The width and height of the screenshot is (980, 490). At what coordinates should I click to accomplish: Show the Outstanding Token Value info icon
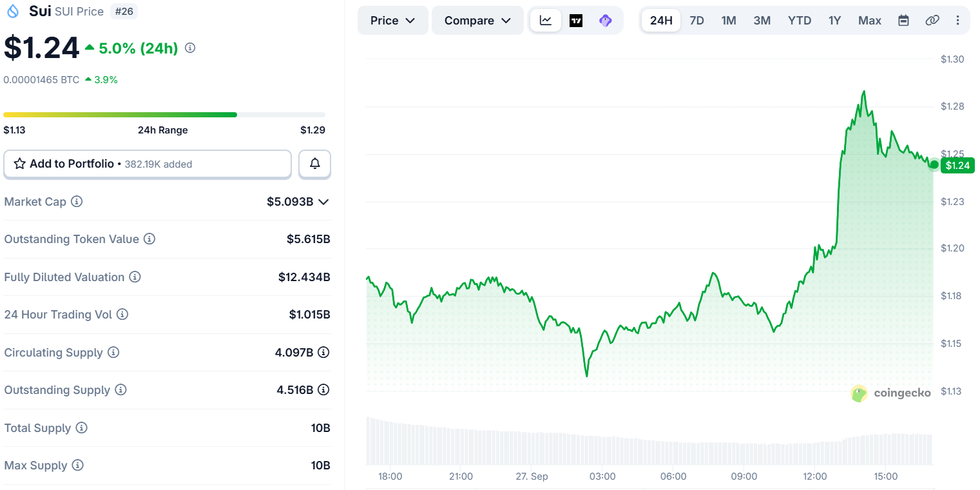tap(149, 239)
